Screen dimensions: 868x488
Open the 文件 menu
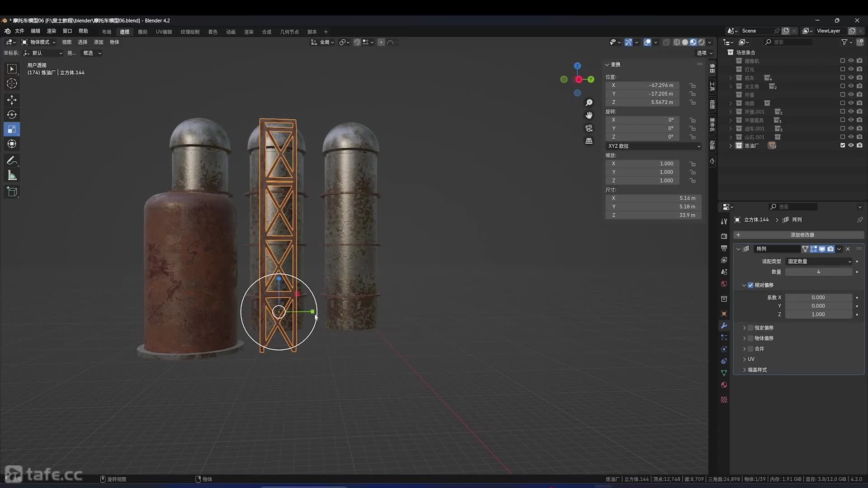click(x=19, y=31)
